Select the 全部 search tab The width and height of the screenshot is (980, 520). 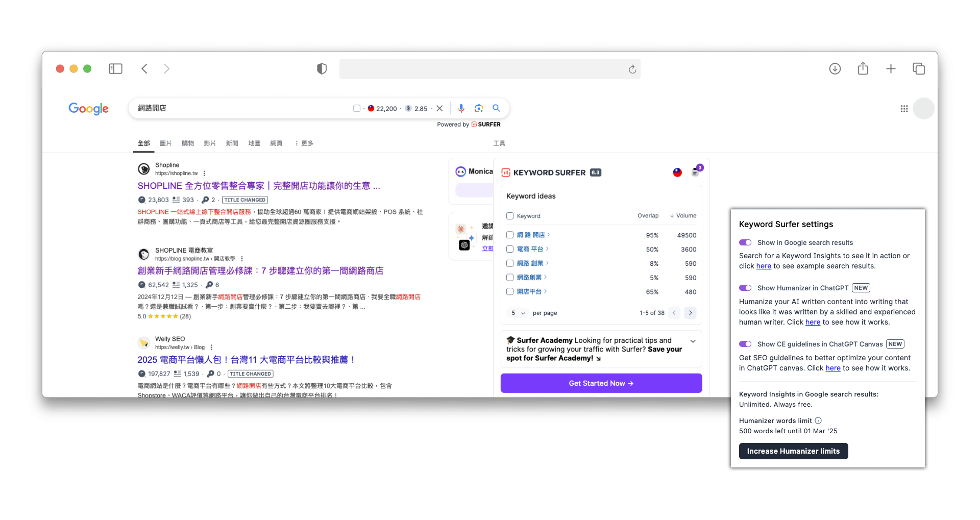pos(144,143)
